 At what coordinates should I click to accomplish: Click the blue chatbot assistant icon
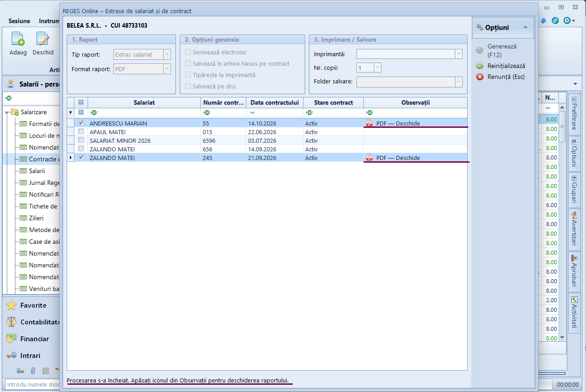point(544,20)
